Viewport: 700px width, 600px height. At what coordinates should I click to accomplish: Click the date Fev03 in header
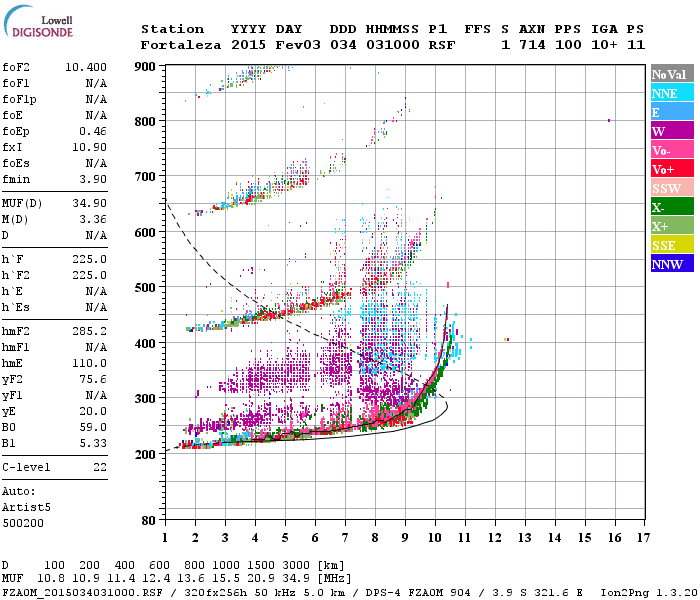(298, 45)
